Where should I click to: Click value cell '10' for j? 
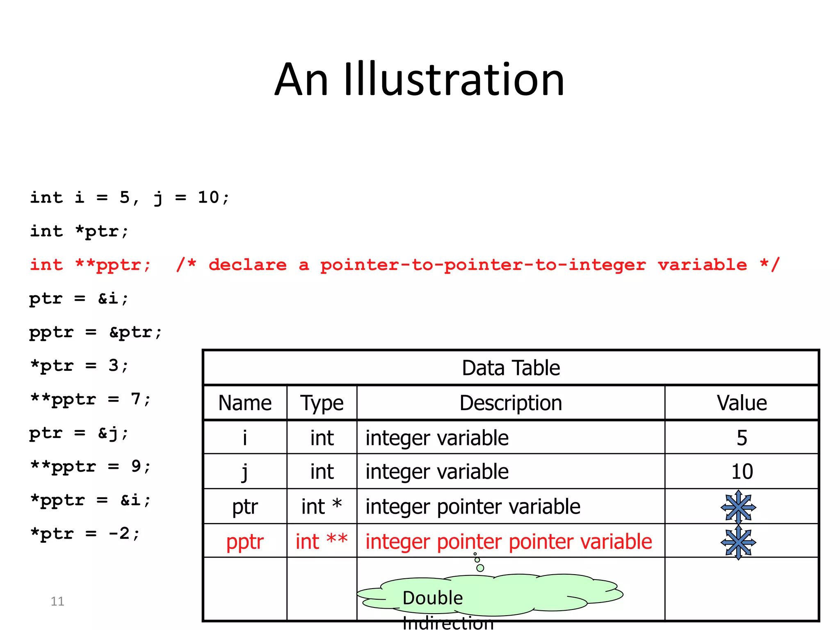coord(742,471)
